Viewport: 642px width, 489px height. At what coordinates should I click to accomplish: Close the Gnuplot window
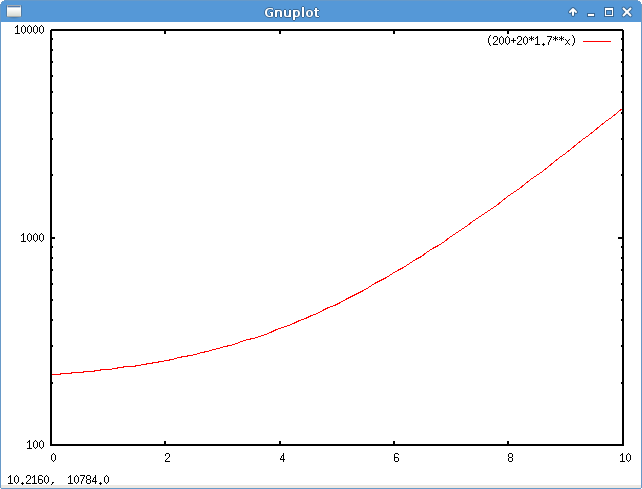point(627,12)
